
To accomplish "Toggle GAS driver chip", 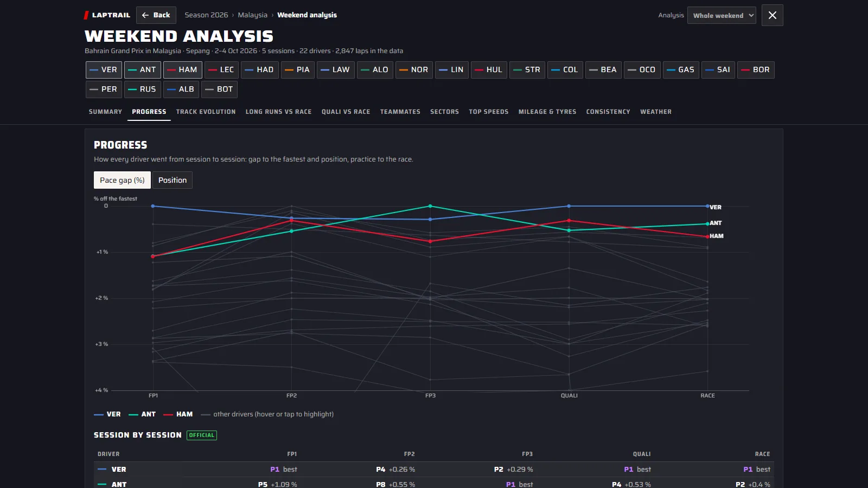I will pyautogui.click(x=681, y=69).
